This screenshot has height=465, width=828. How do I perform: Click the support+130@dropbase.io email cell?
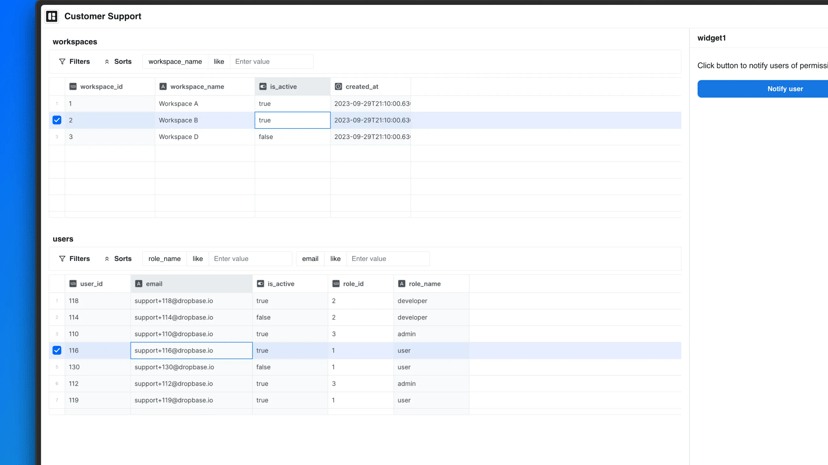pos(191,367)
